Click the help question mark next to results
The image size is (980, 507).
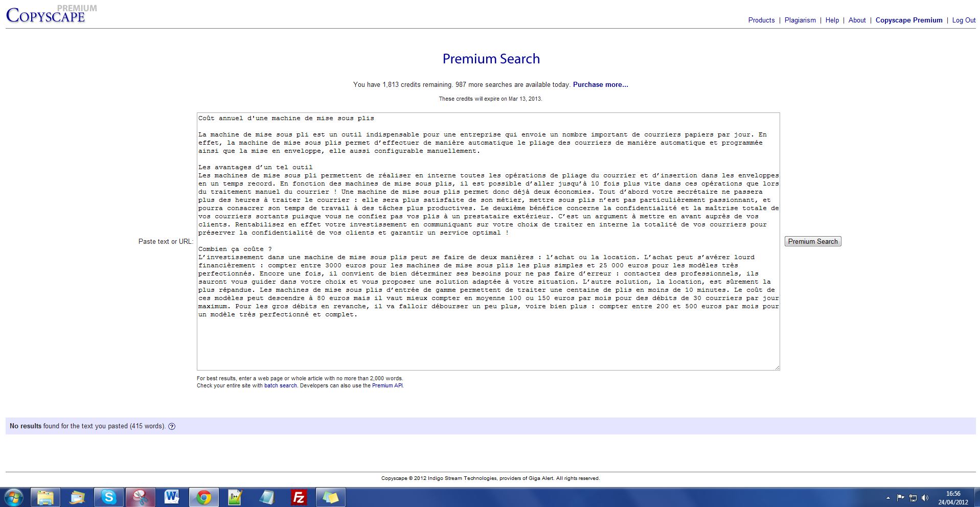(x=172, y=426)
